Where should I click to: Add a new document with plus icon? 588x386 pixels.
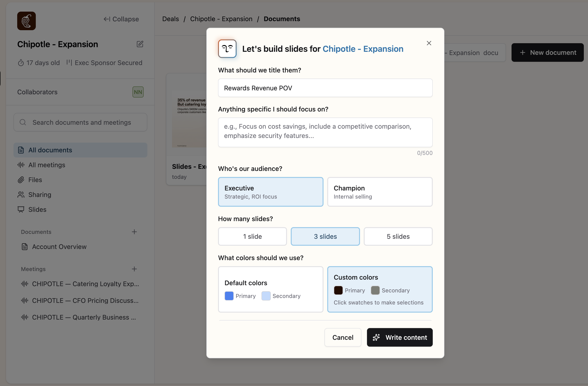click(x=134, y=232)
